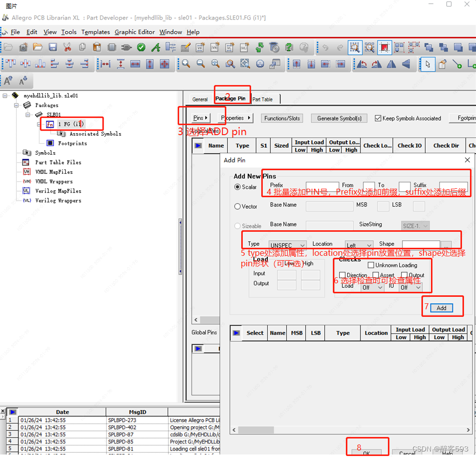Select the Zoom In magnifier icon
The image size is (476, 457).
coord(186,64)
